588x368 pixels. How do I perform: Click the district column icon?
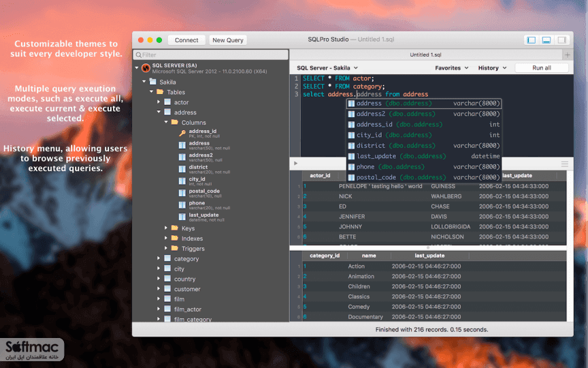point(182,169)
